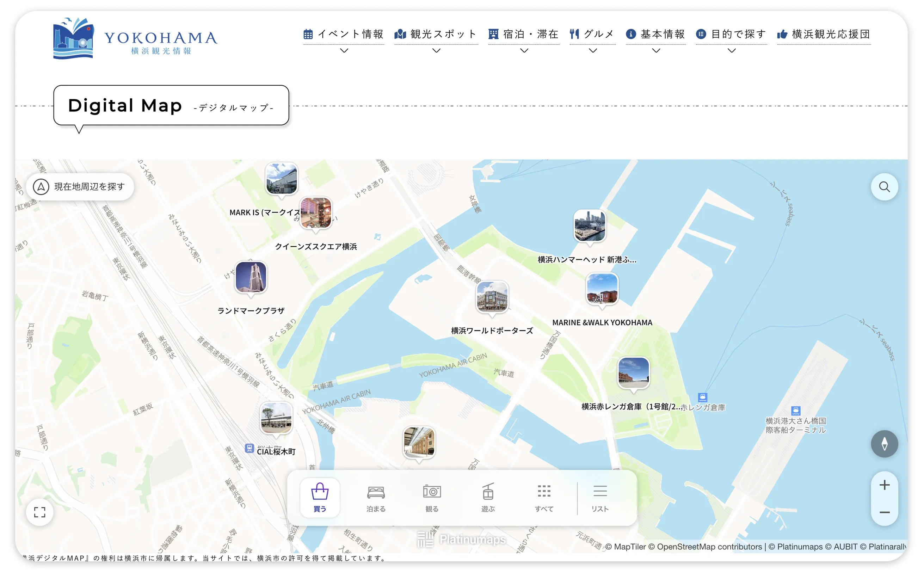The width and height of the screenshot is (924, 573).
Task: Open the OpenStreetMap contributors link
Action: click(709, 547)
